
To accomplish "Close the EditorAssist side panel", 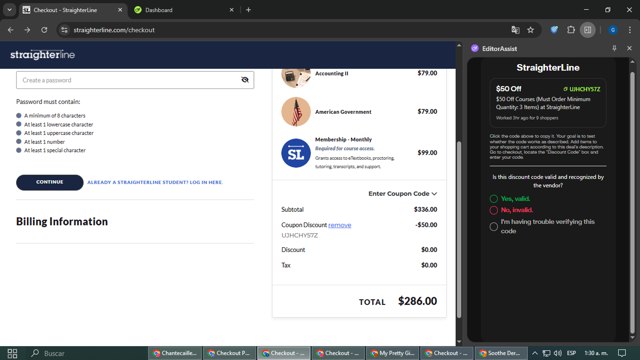I will tap(629, 48).
